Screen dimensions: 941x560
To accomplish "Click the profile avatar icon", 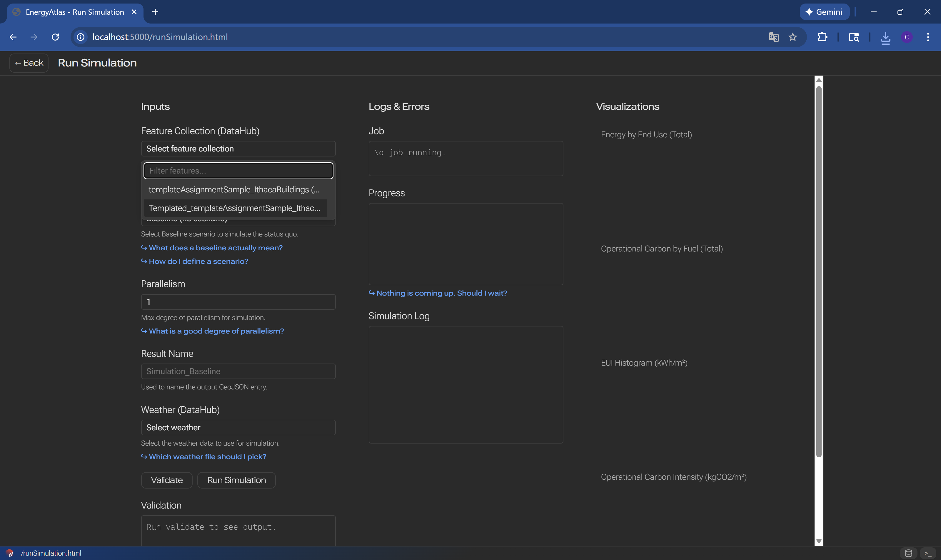I will coord(907,37).
